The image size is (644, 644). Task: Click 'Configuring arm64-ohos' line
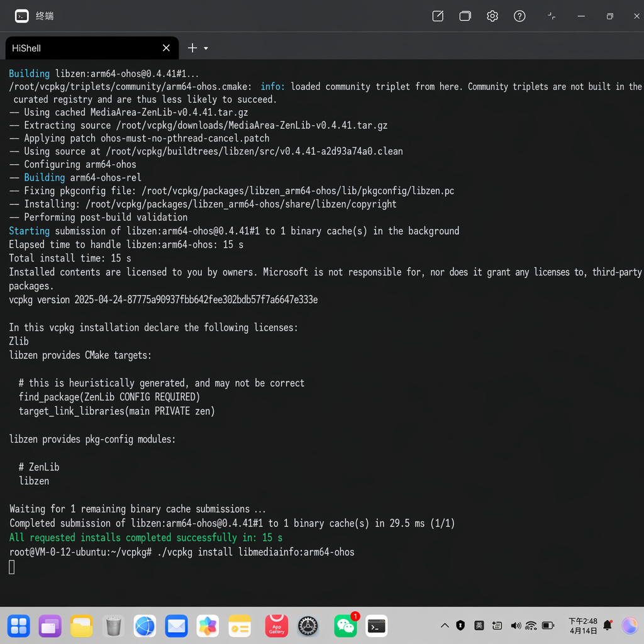coord(73,164)
